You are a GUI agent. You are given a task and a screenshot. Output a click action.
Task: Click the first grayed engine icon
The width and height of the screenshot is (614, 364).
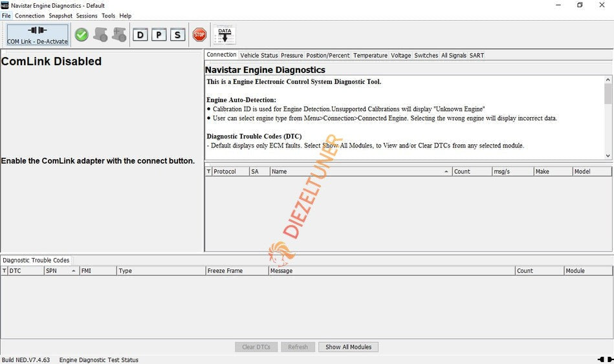point(101,35)
